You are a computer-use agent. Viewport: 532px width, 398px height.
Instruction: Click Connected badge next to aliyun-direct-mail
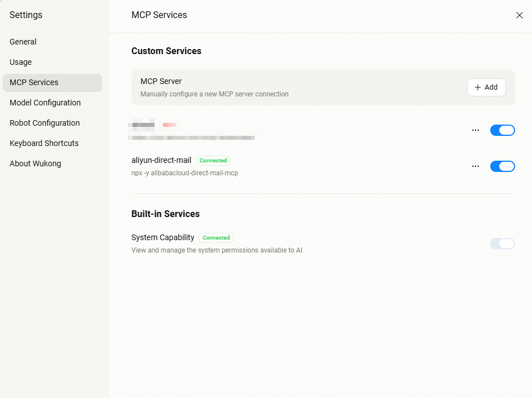tap(213, 160)
